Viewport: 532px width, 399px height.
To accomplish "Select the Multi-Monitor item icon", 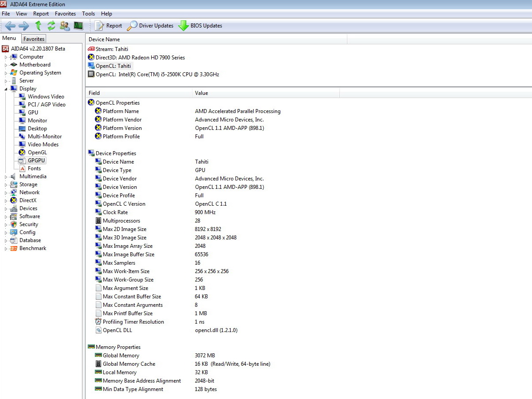I will 22,137.
